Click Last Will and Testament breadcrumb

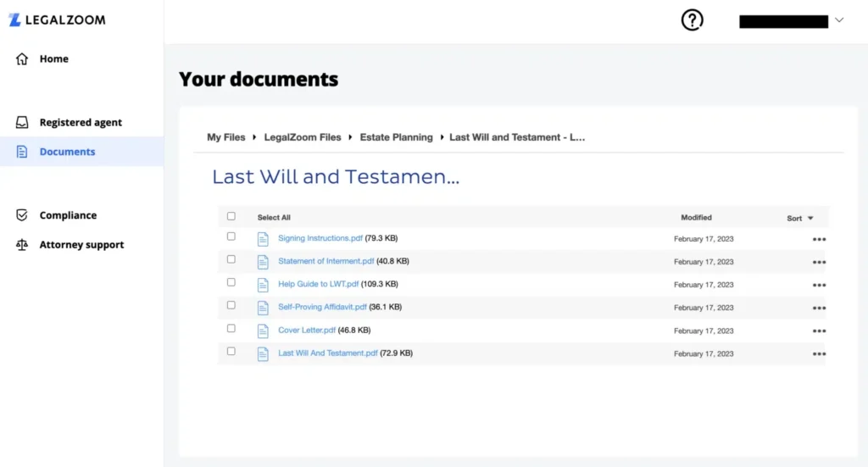(517, 137)
